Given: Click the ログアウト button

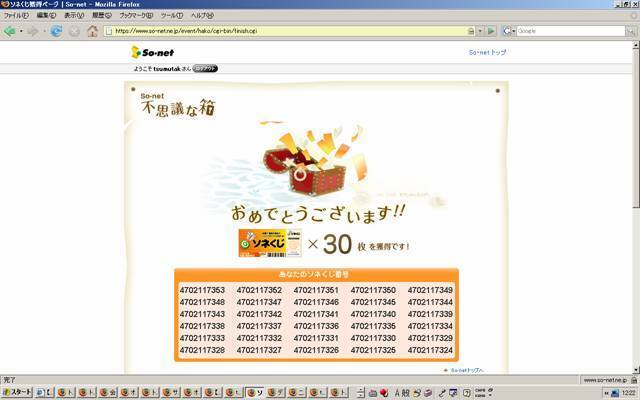Looking at the screenshot, I should click(x=205, y=69).
